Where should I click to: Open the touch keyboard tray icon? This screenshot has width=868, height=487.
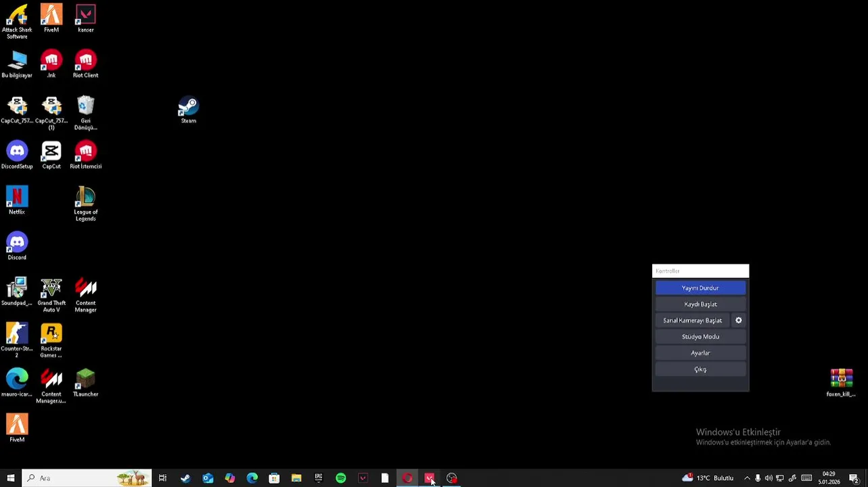[806, 478]
